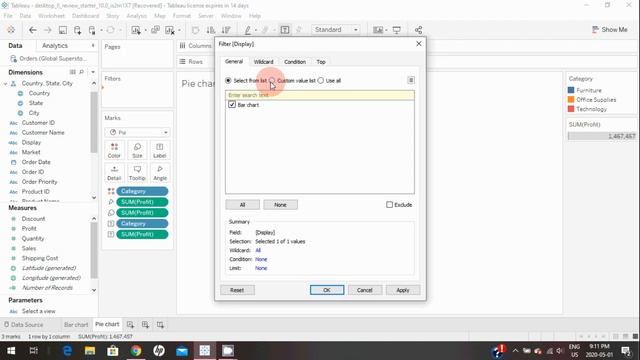
Task: Switch to the Condition tab
Action: 295,62
